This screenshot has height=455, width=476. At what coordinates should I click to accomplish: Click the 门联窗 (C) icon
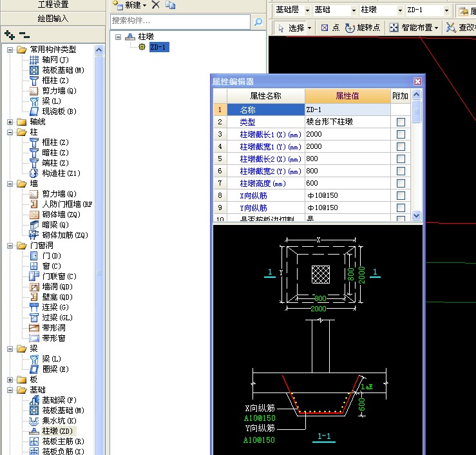click(34, 276)
